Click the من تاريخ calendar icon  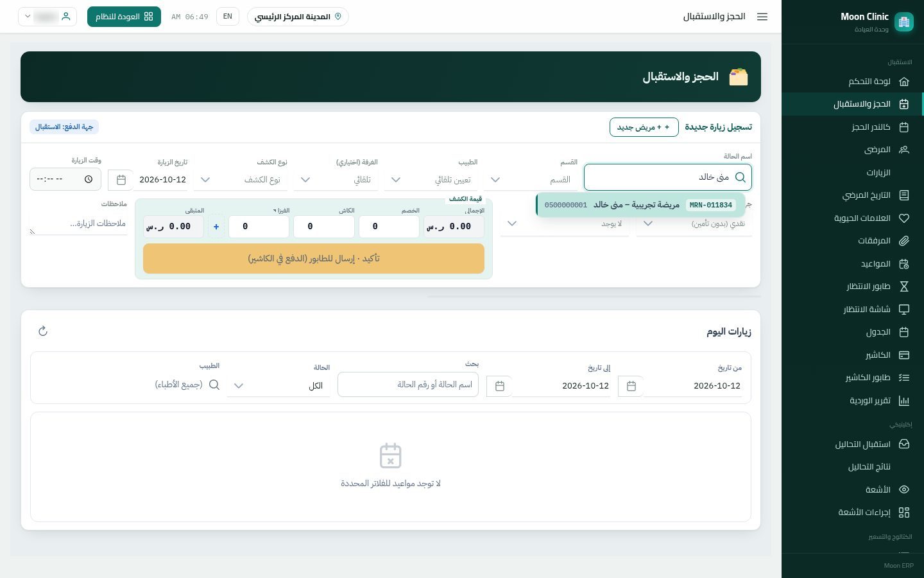631,386
